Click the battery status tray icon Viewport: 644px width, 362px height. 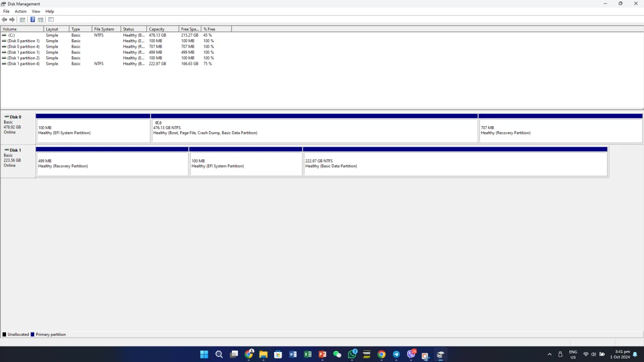pos(602,354)
